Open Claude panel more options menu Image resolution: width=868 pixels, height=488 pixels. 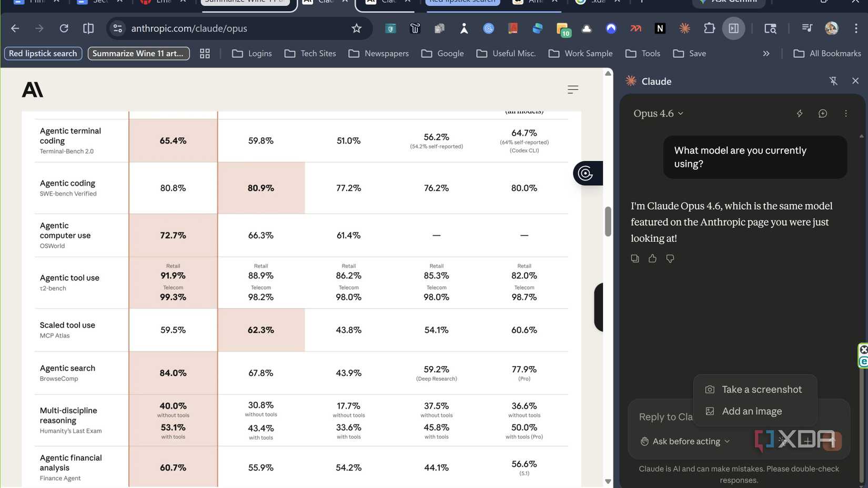coord(846,114)
